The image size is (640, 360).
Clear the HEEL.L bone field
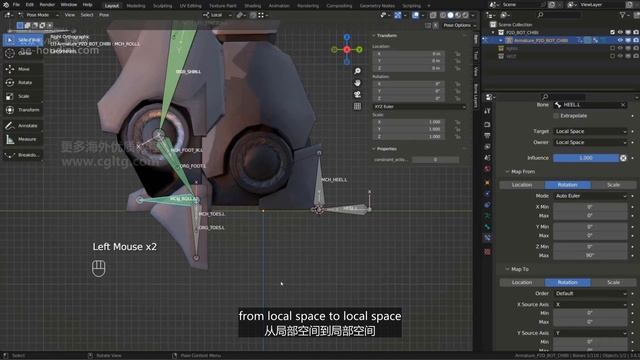tap(623, 105)
